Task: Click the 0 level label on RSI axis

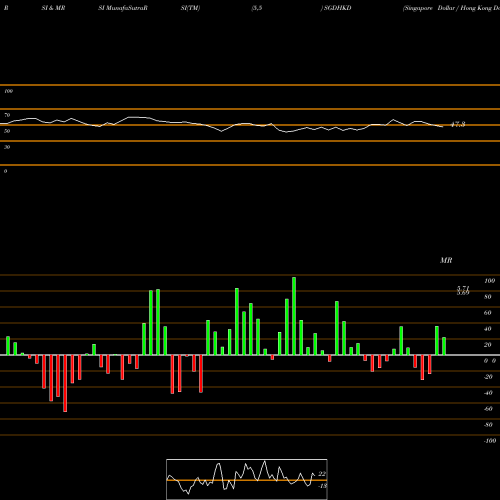Action: click(x=5, y=171)
